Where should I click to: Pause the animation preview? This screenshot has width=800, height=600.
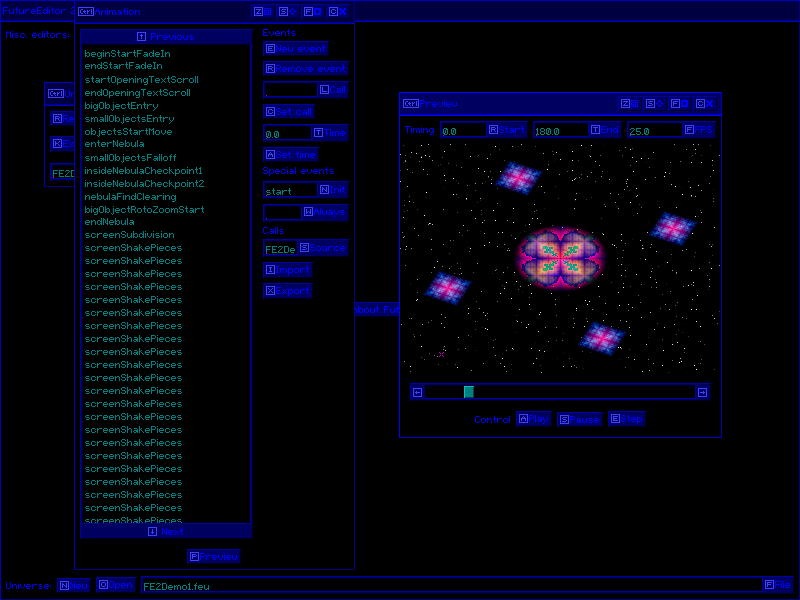tap(579, 420)
